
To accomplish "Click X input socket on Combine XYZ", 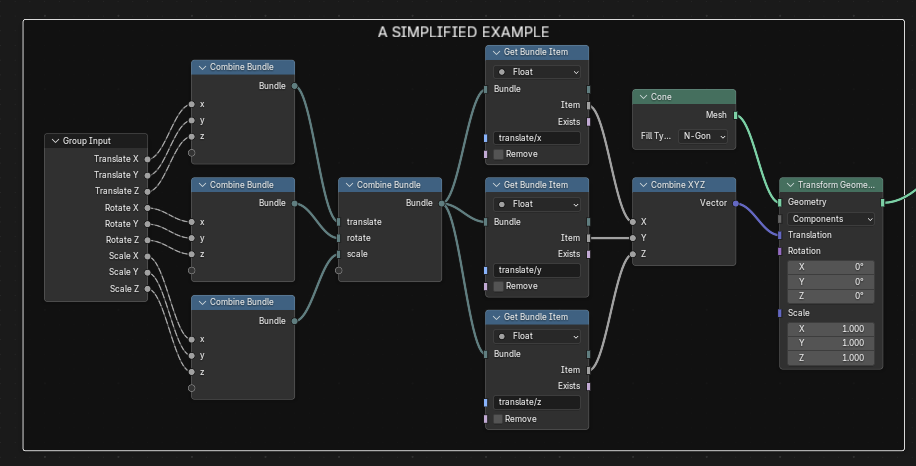I will (633, 222).
